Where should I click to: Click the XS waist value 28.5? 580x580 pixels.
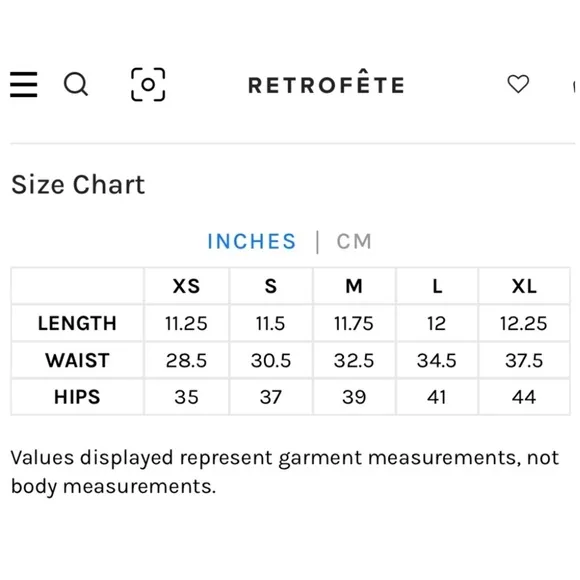click(x=186, y=360)
